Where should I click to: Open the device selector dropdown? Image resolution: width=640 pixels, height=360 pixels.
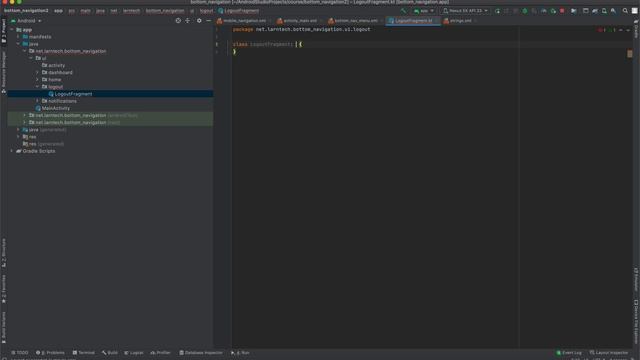point(465,11)
